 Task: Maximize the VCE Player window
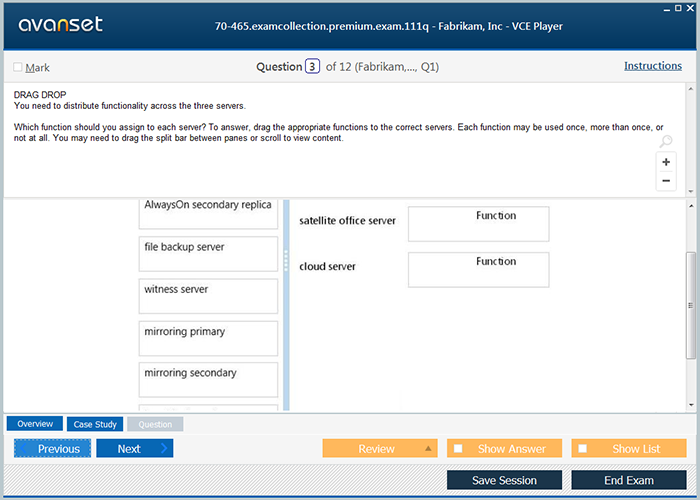pos(678,8)
